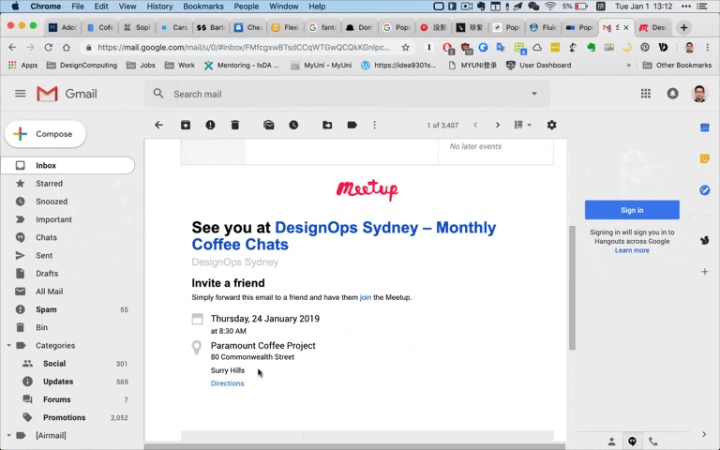Open the Bookmarks menu

click(x=203, y=6)
